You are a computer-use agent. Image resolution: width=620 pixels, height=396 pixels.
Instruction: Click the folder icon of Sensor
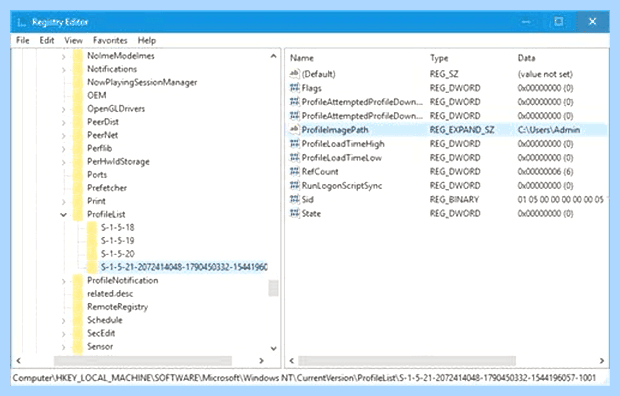pos(78,346)
